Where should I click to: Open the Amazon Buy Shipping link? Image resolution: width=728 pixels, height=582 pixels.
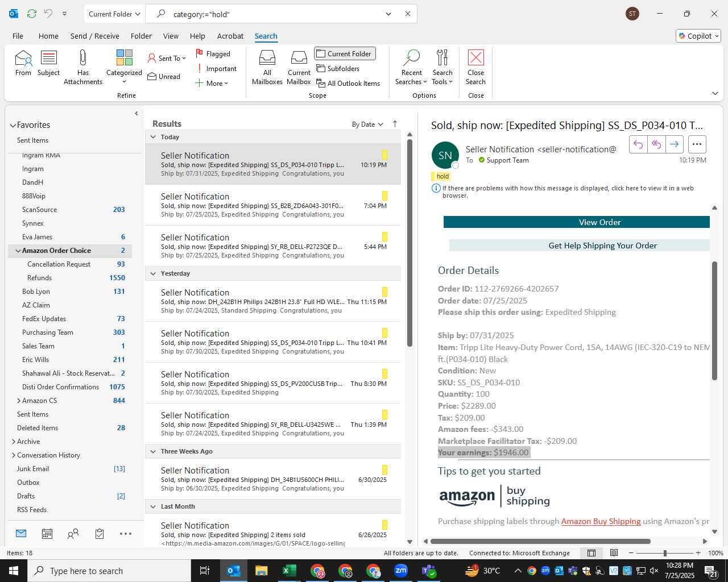pyautogui.click(x=601, y=521)
